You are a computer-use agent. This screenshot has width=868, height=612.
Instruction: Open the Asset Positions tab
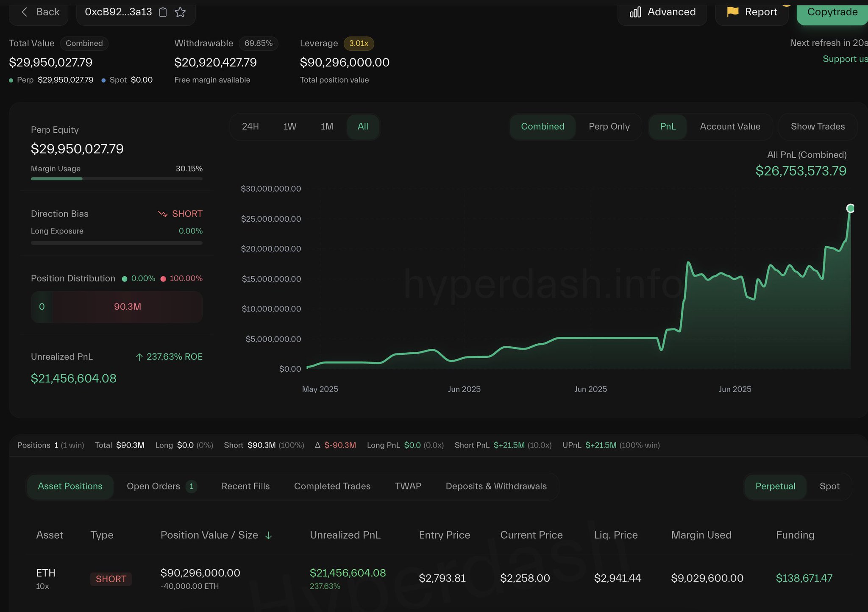(x=70, y=486)
